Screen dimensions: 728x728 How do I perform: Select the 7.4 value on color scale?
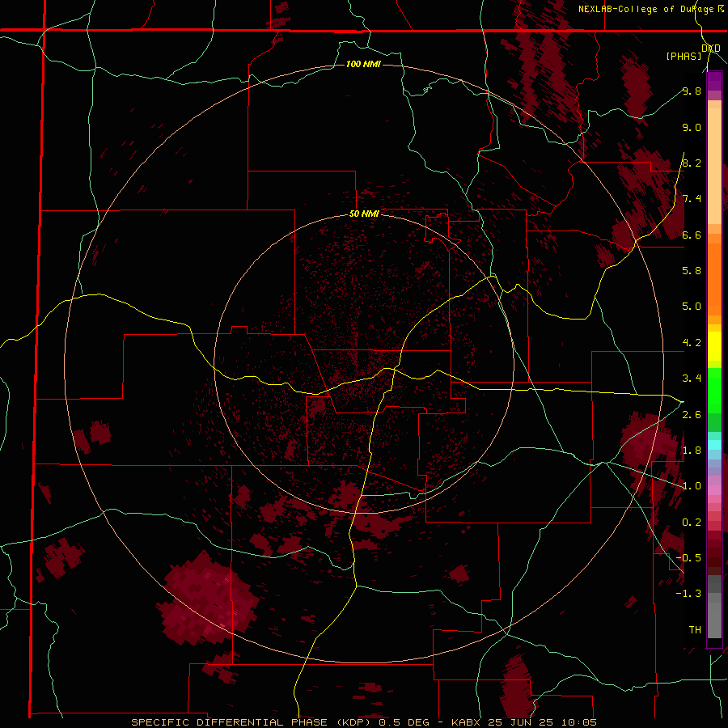pos(692,199)
